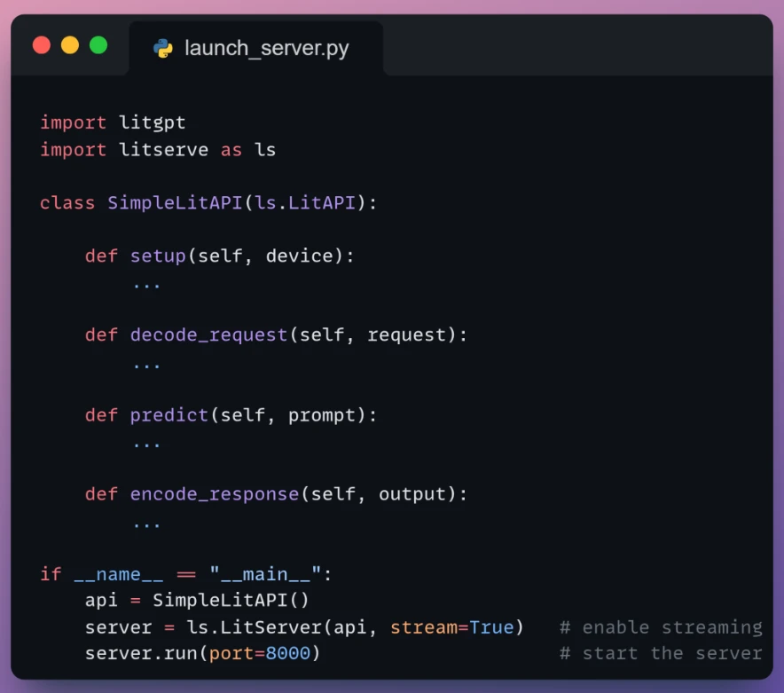Click the 'SimpleLitAPI' class name in the class definition
The height and width of the screenshot is (693, 784).
[x=175, y=202]
